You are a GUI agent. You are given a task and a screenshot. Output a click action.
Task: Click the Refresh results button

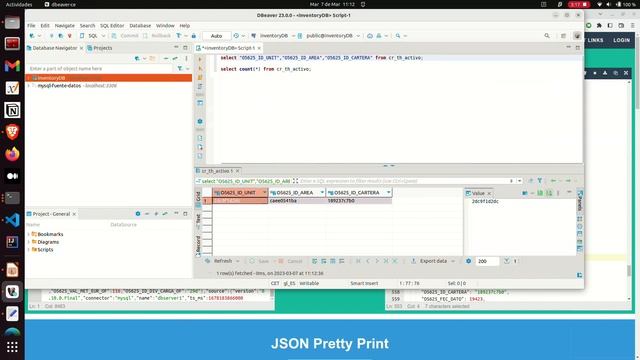[x=220, y=261]
